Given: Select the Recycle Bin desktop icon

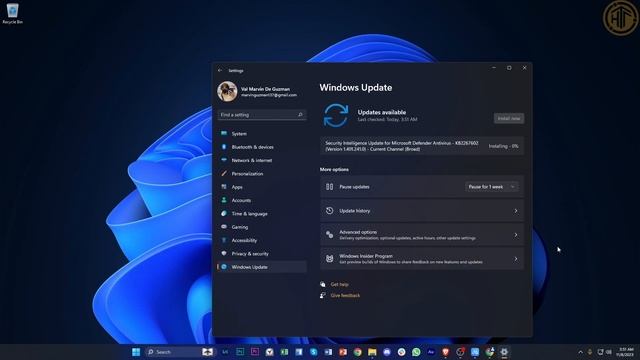Looking at the screenshot, I should (12, 13).
